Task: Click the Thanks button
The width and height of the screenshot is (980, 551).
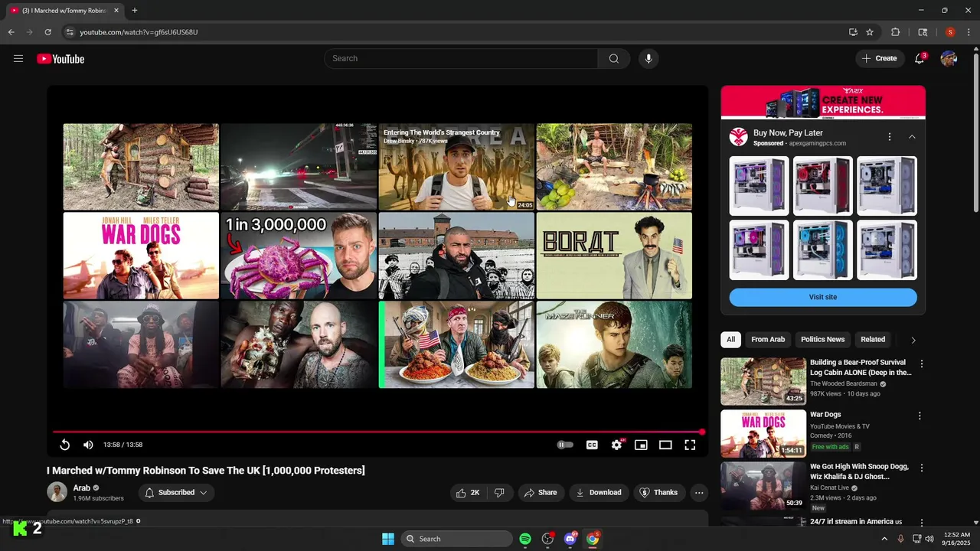Action: tap(659, 493)
